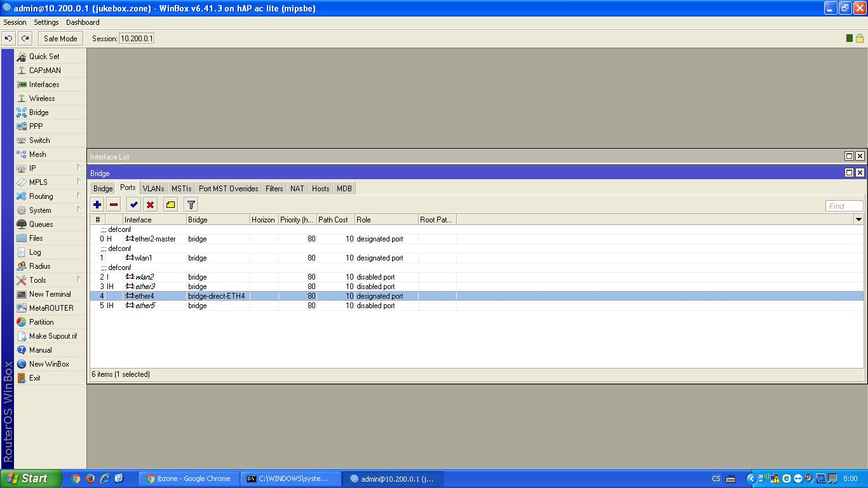Open the column selector dropdown arrow
Image resolution: width=868 pixels, height=488 pixels.
(x=858, y=220)
